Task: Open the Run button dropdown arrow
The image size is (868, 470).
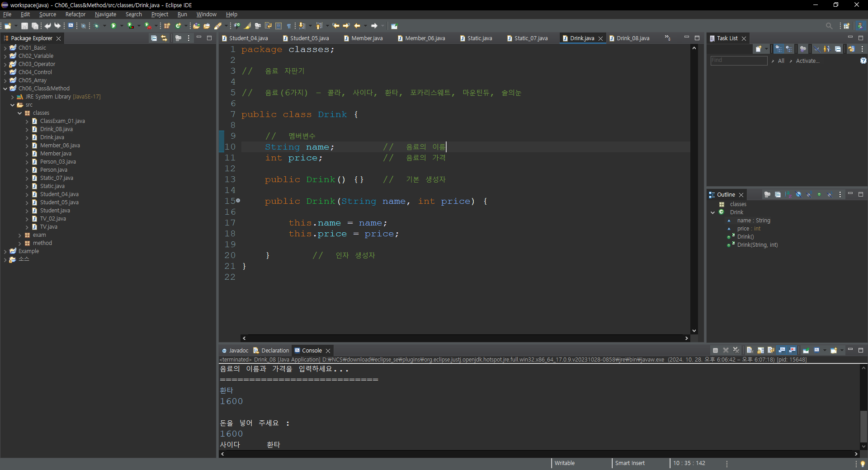Action: click(122, 26)
